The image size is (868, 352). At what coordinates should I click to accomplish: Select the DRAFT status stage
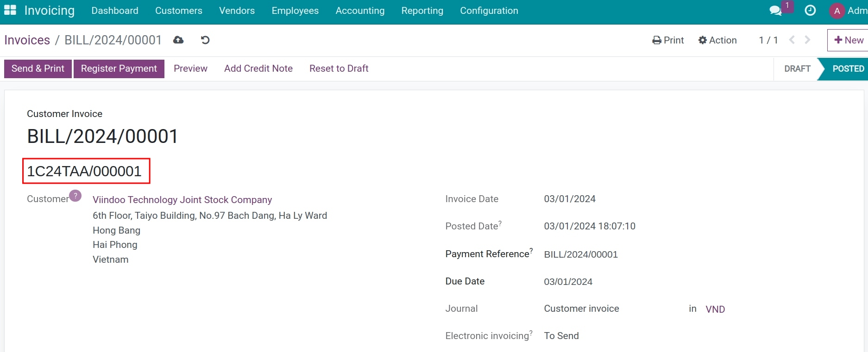pyautogui.click(x=797, y=69)
